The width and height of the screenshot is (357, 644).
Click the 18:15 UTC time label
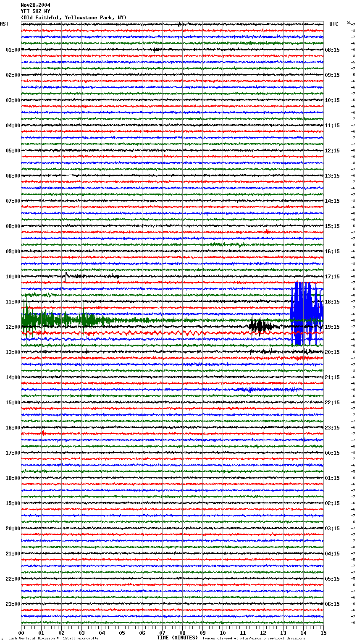(332, 302)
